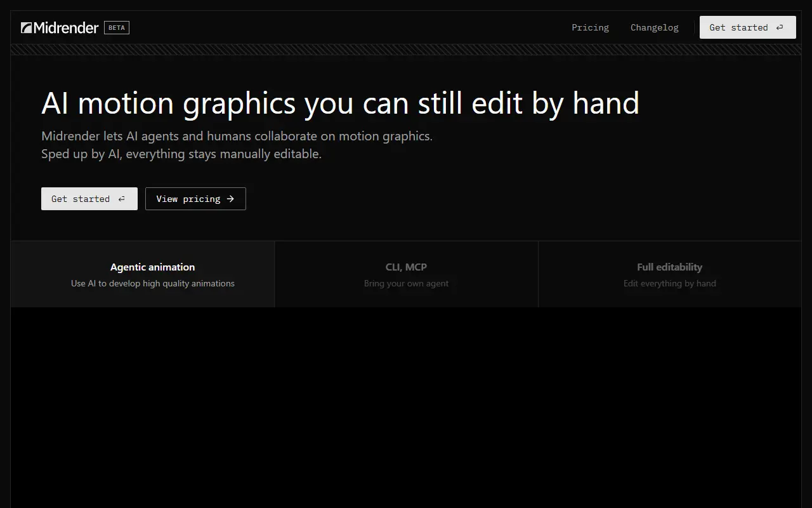
Task: Open the Changelog link in the header
Action: point(654,27)
